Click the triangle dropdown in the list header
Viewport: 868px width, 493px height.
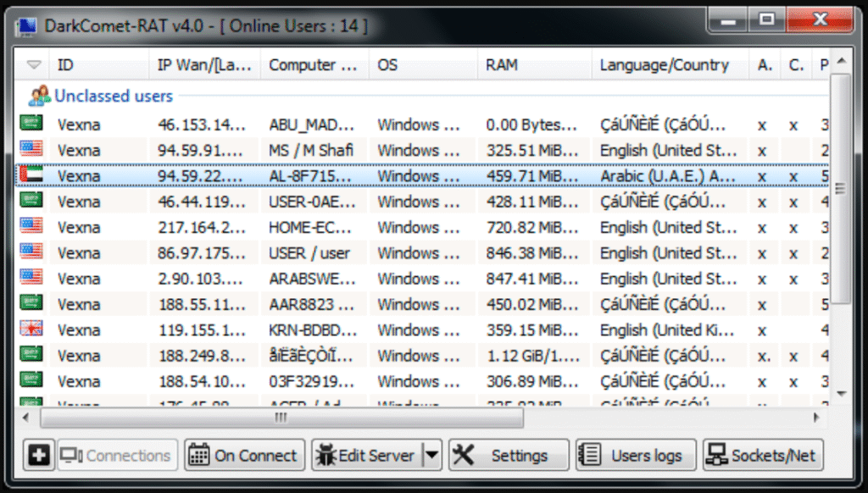34,65
